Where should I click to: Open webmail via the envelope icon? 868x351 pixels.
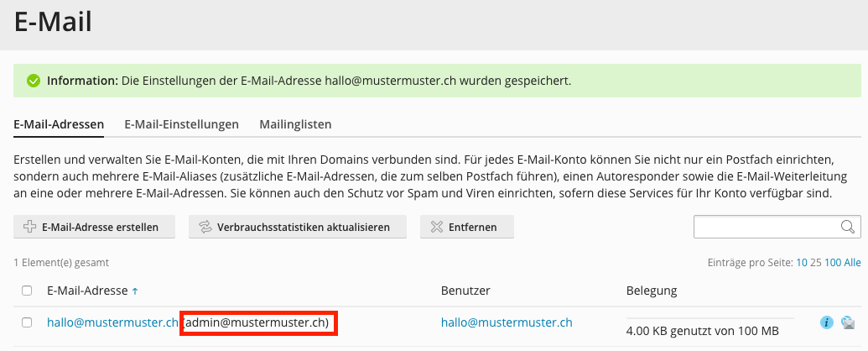848,322
